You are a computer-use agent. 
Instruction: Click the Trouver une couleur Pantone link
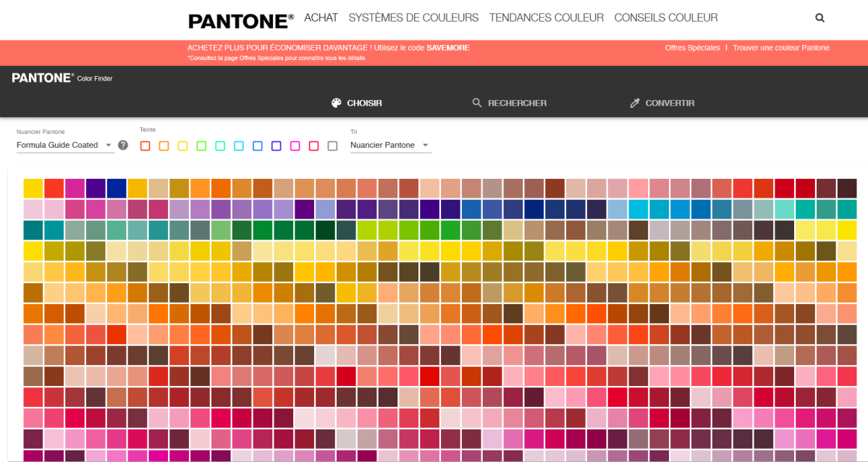tap(780, 48)
